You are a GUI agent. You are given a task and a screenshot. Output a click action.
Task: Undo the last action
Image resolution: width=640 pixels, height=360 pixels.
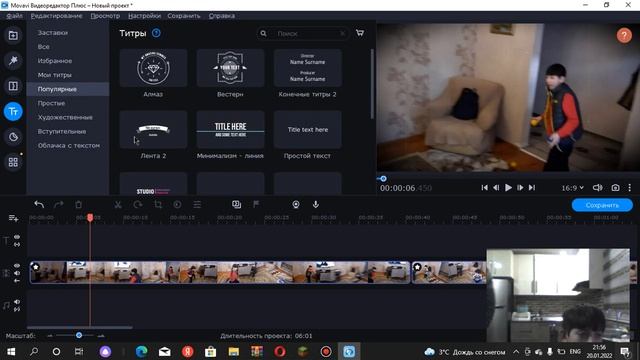pos(39,204)
